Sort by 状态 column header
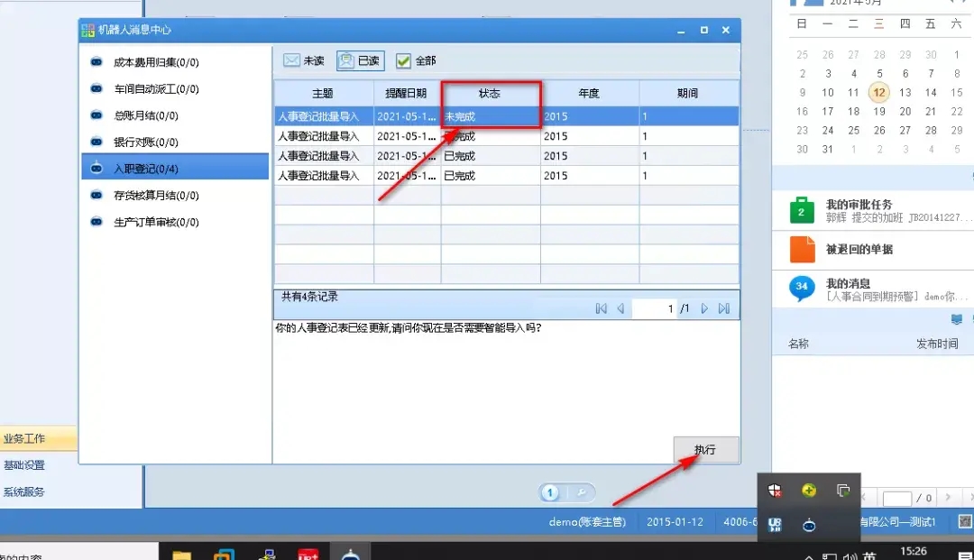 click(x=490, y=93)
